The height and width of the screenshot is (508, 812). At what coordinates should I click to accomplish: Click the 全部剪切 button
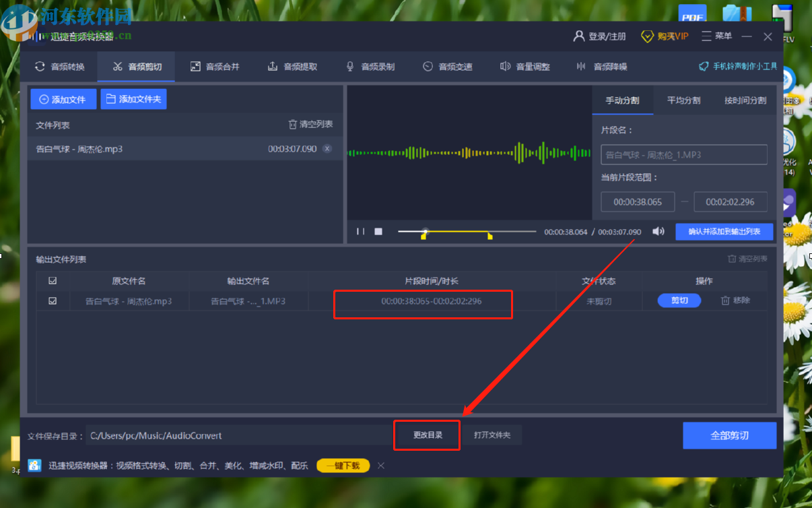point(729,435)
